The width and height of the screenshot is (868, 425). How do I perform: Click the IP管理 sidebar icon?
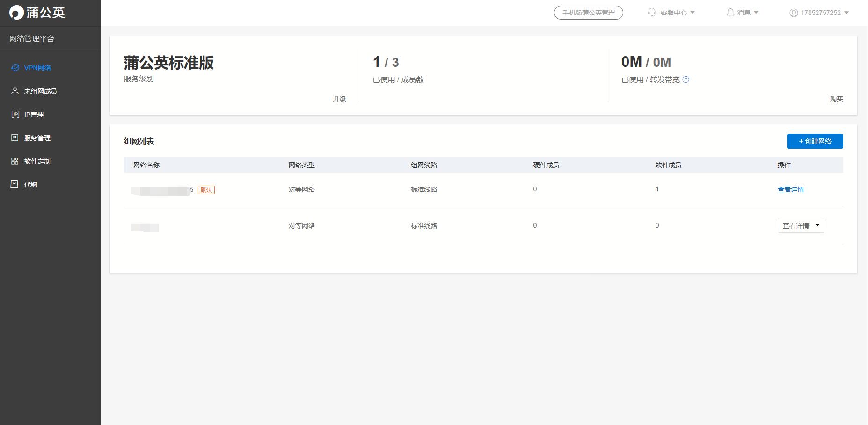pyautogui.click(x=15, y=115)
